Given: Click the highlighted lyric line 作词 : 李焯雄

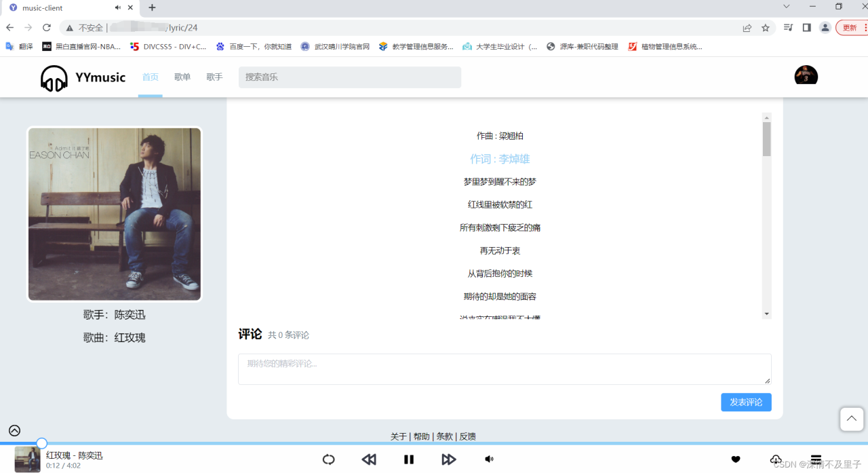Looking at the screenshot, I should [500, 159].
